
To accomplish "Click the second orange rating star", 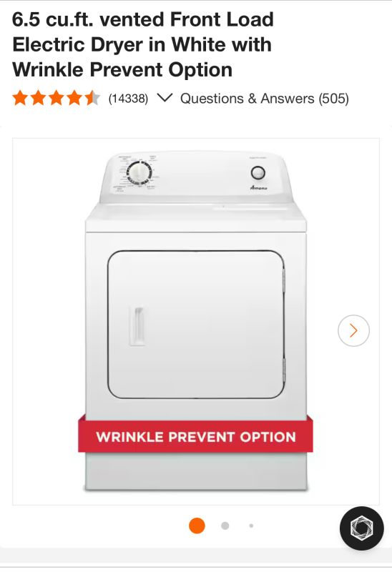I will point(38,98).
